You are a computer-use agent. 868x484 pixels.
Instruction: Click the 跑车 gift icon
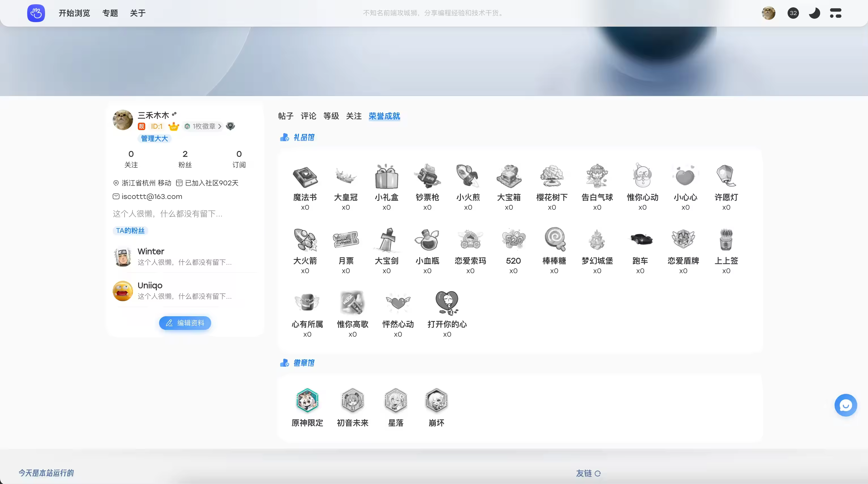[640, 239]
